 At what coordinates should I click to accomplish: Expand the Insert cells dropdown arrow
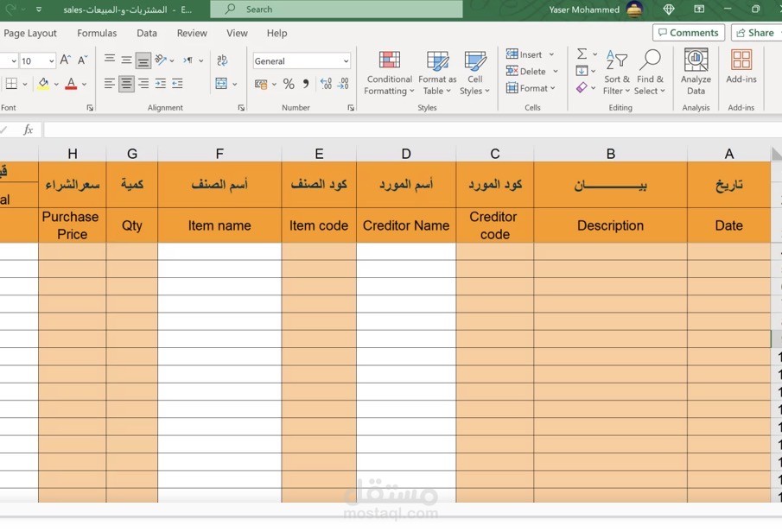point(551,54)
